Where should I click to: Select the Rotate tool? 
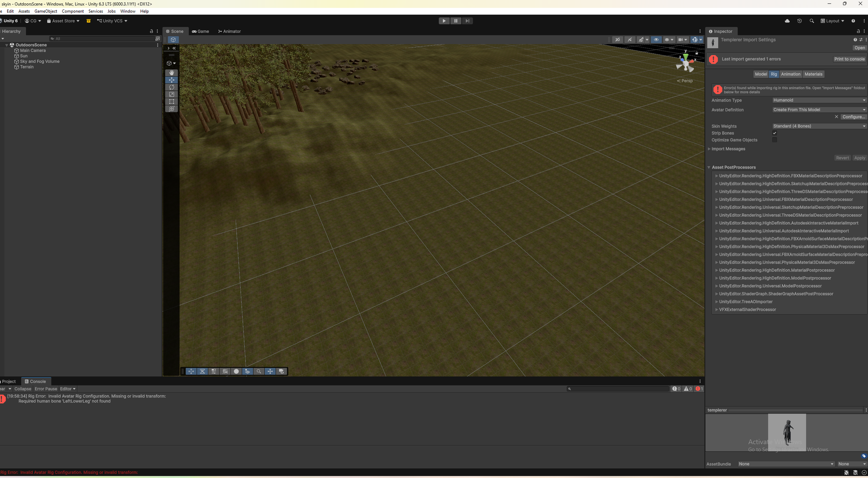[x=172, y=87]
